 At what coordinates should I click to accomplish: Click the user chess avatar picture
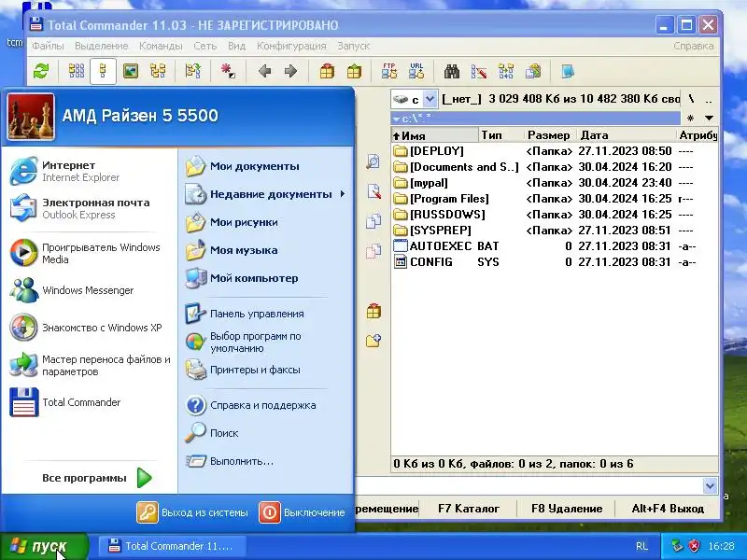pyautogui.click(x=31, y=116)
